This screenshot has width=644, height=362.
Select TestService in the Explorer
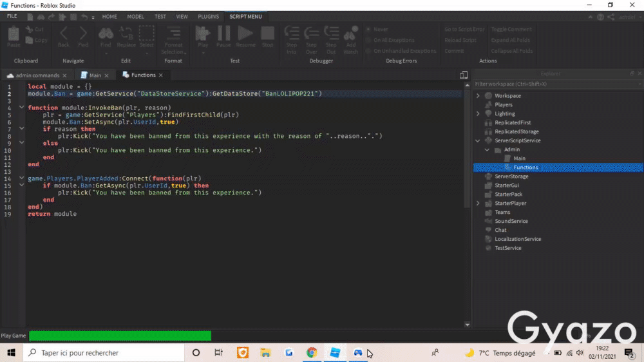pyautogui.click(x=507, y=248)
